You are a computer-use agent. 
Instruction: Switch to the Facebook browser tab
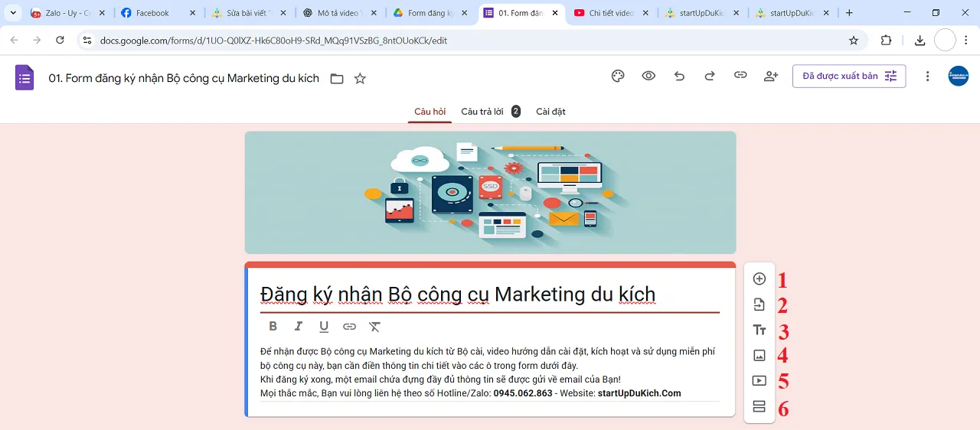click(159, 13)
